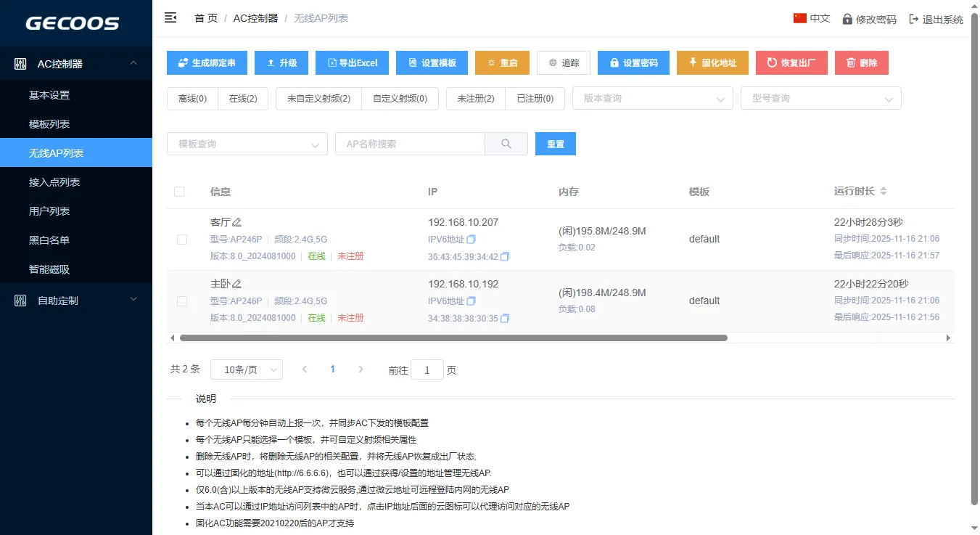Click the magnifier search icon button
This screenshot has width=980, height=535.
506,144
